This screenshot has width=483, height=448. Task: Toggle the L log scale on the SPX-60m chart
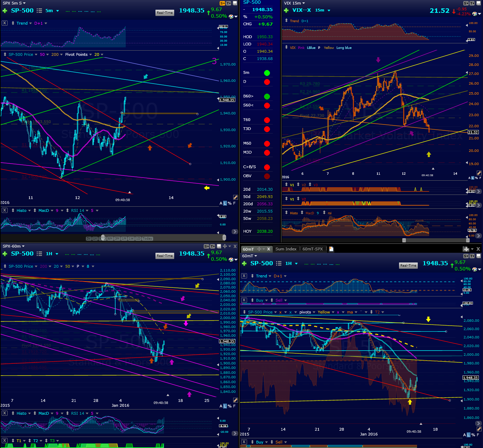(x=225, y=406)
